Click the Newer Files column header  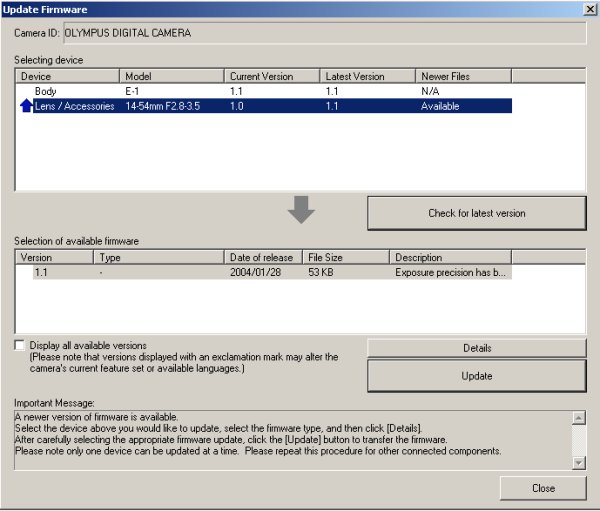point(463,76)
